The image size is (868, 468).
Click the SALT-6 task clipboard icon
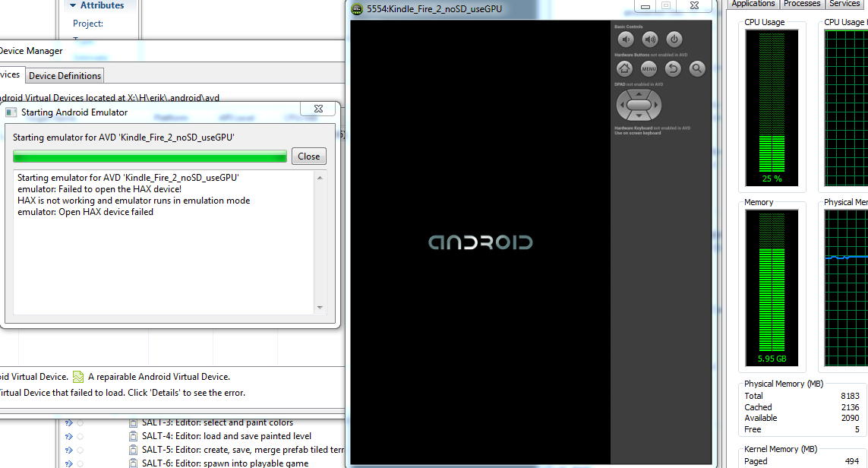point(133,463)
